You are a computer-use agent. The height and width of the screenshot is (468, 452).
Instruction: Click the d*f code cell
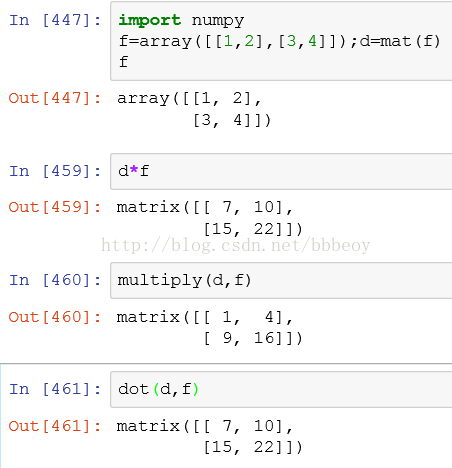[x=281, y=171]
